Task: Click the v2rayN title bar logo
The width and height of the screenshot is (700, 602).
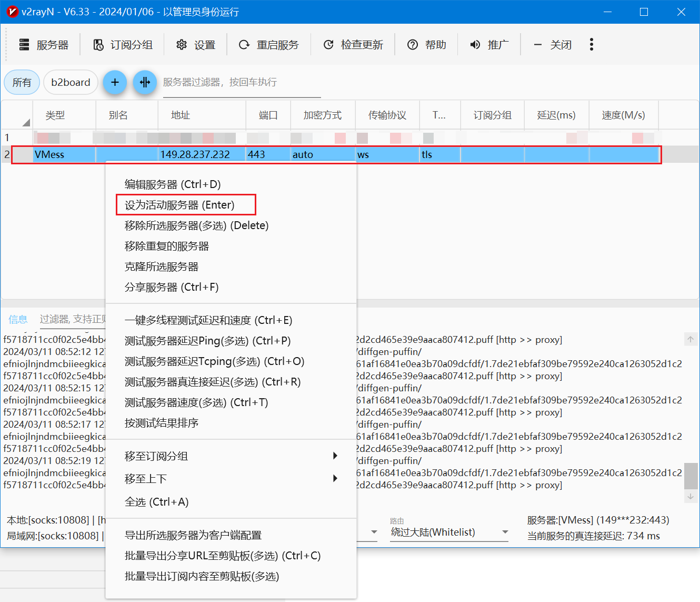Action: (12, 12)
